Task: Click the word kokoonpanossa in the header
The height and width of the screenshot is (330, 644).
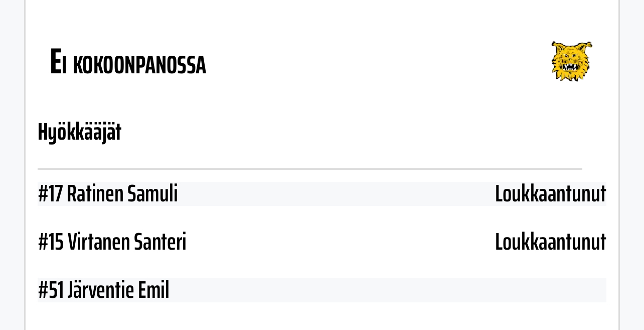Action: 139,65
